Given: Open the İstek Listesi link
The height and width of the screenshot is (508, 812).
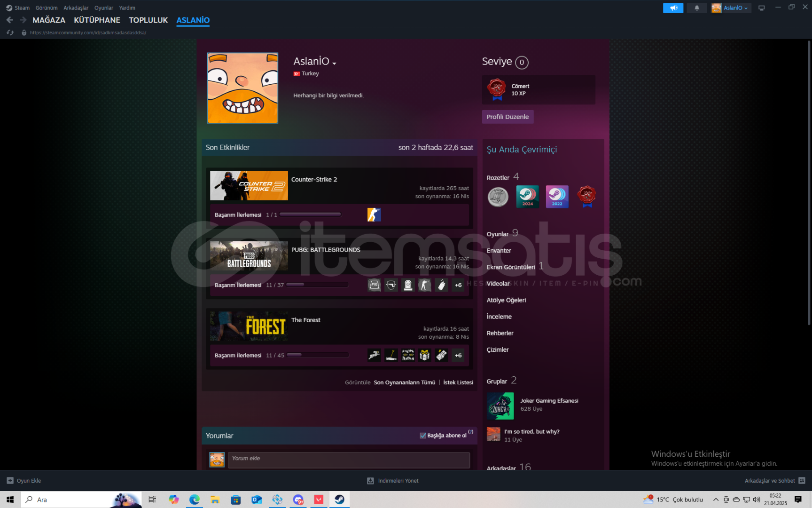Looking at the screenshot, I should point(458,382).
